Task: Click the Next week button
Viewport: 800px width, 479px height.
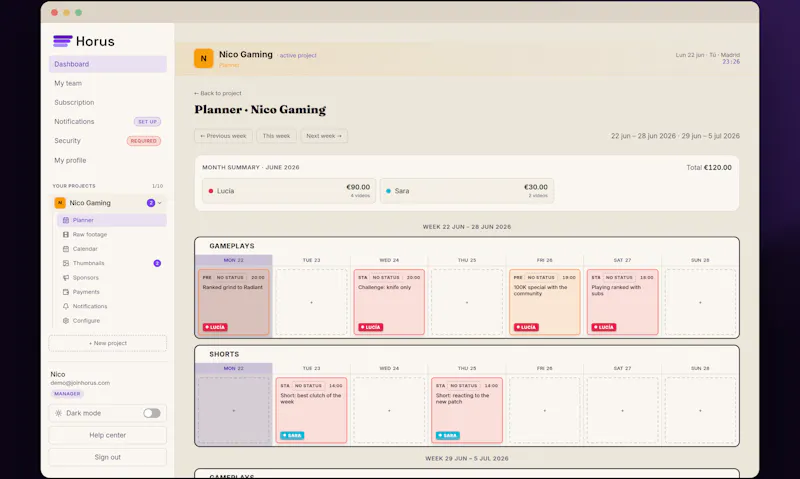Action: 324,136
